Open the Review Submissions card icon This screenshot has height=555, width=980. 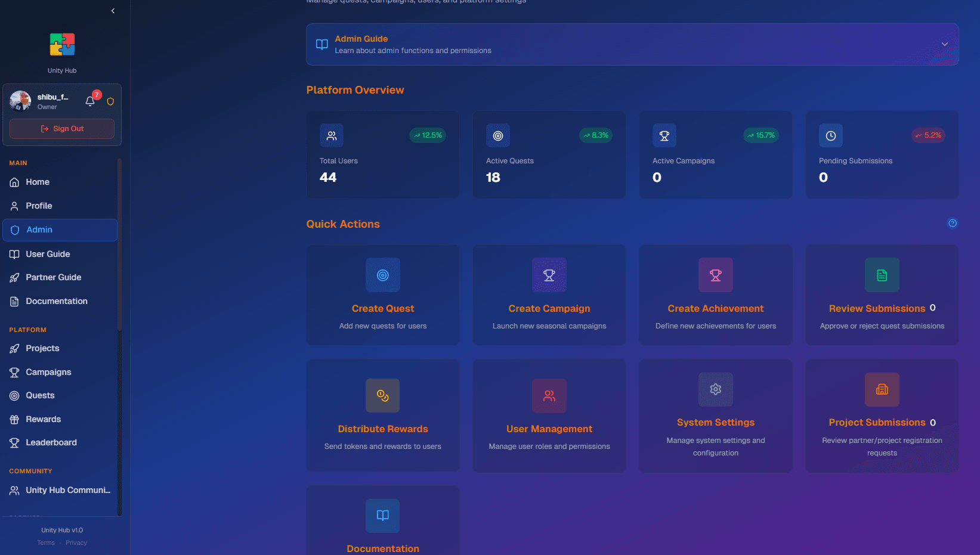point(882,275)
